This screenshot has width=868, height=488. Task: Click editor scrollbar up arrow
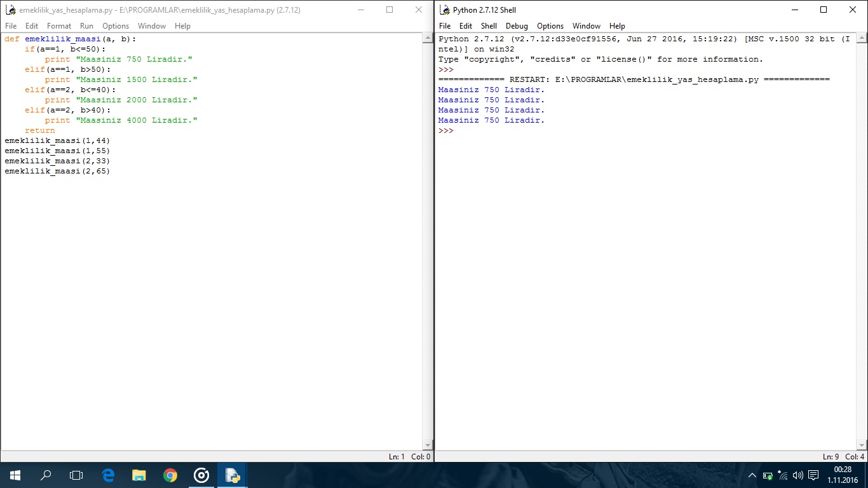click(x=428, y=39)
